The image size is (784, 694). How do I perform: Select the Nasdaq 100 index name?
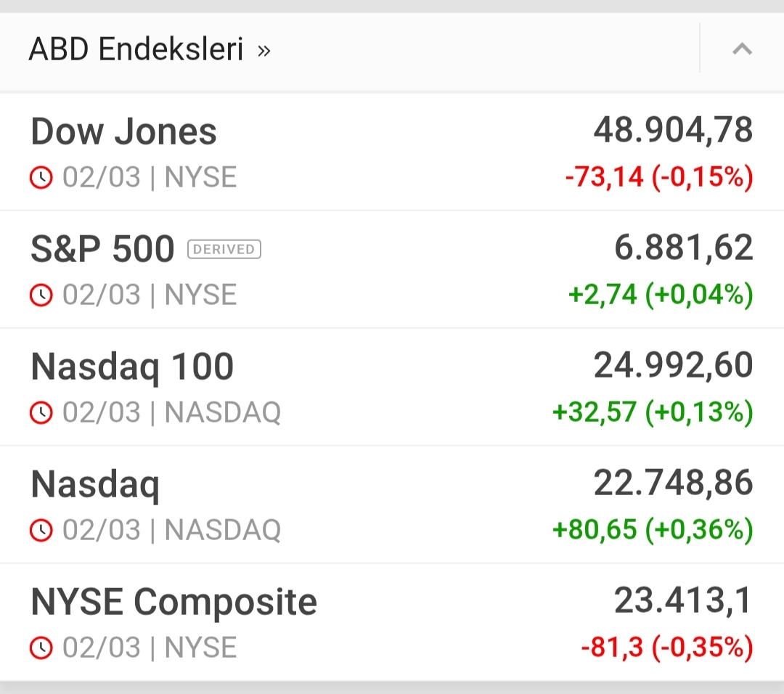tap(132, 367)
